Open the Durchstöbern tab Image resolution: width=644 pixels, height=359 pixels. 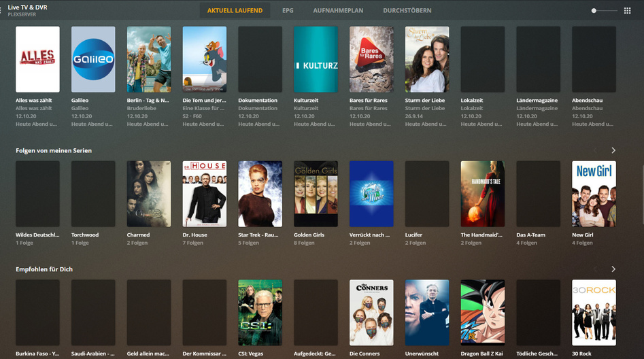click(407, 10)
